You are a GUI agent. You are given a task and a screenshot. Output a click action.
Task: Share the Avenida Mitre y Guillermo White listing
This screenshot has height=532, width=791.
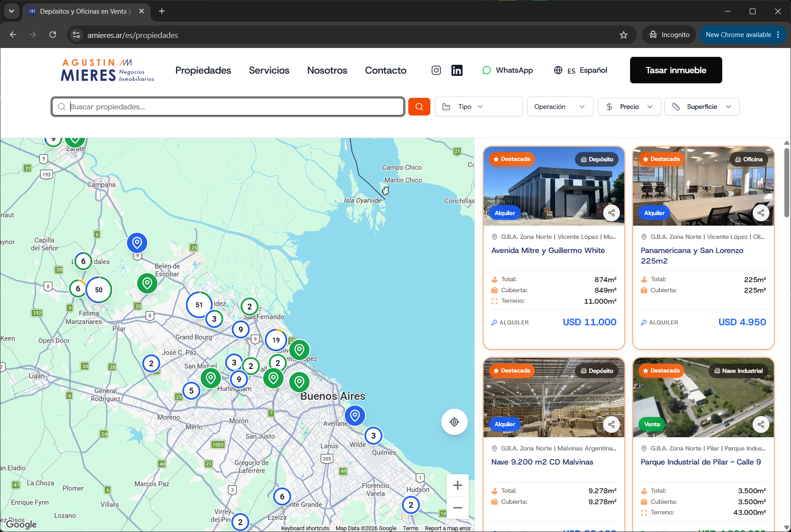point(611,213)
